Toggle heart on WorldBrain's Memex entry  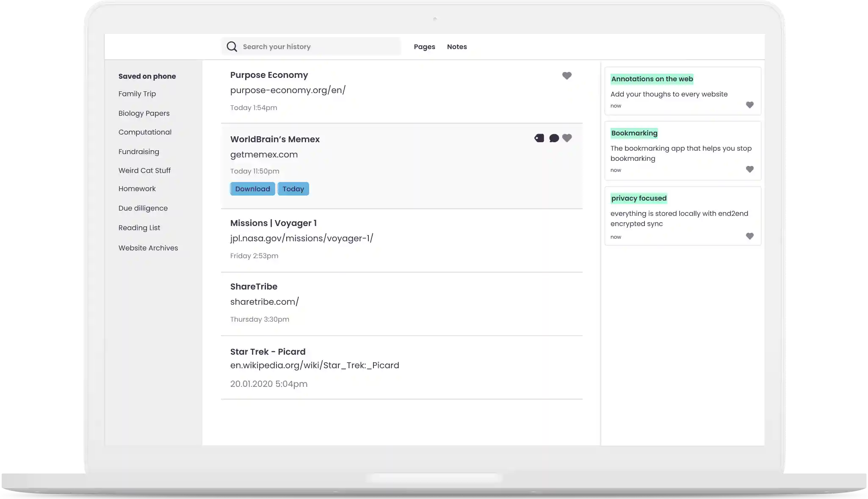click(x=567, y=138)
